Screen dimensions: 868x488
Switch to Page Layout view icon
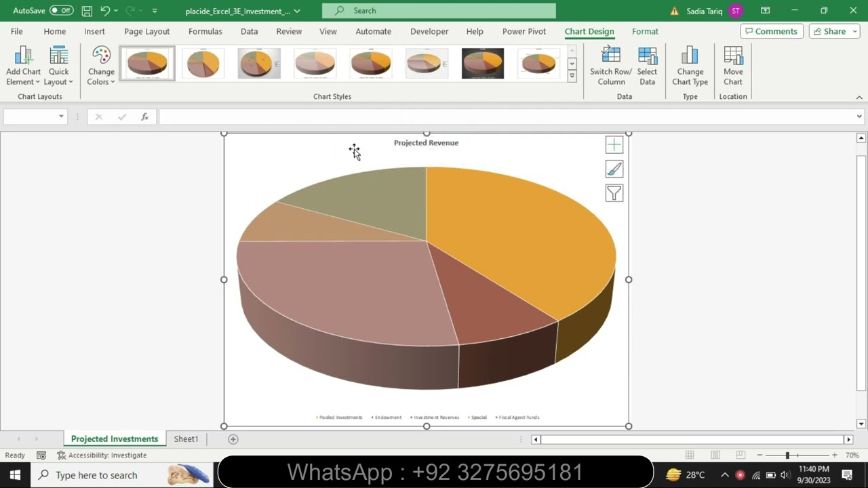(x=715, y=455)
